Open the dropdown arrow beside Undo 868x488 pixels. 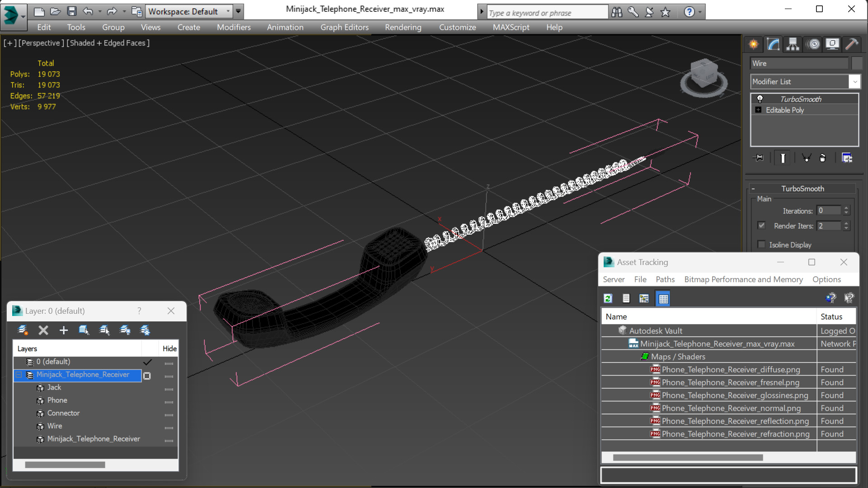100,12
